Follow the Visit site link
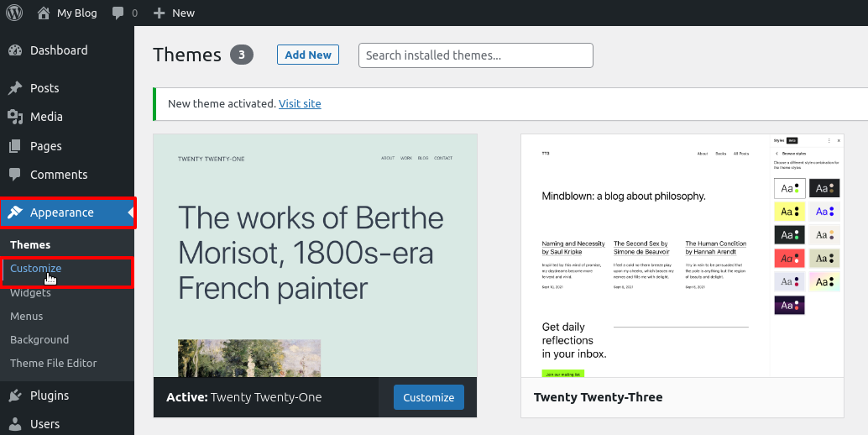This screenshot has width=868, height=435. (x=300, y=103)
